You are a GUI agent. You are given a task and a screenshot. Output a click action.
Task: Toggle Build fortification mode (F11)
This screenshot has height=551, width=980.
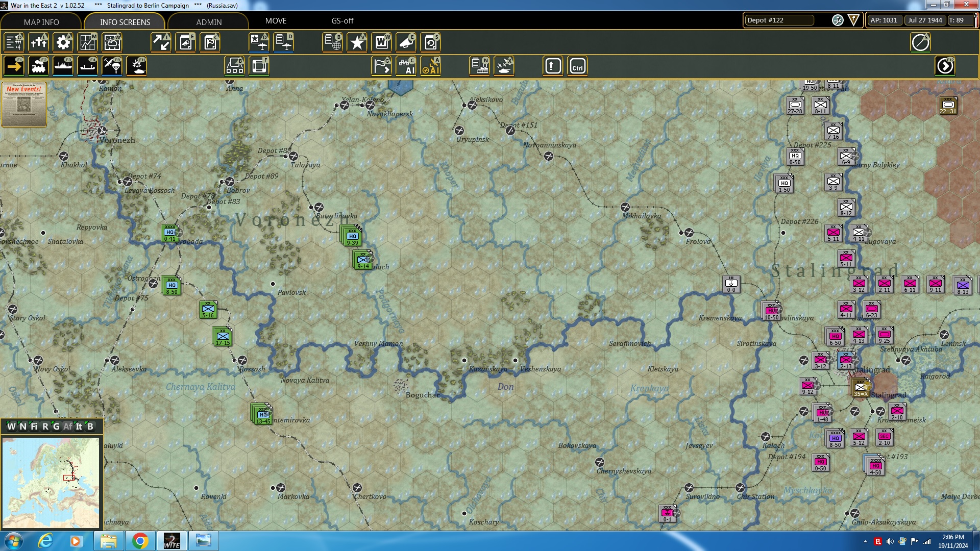tap(137, 66)
